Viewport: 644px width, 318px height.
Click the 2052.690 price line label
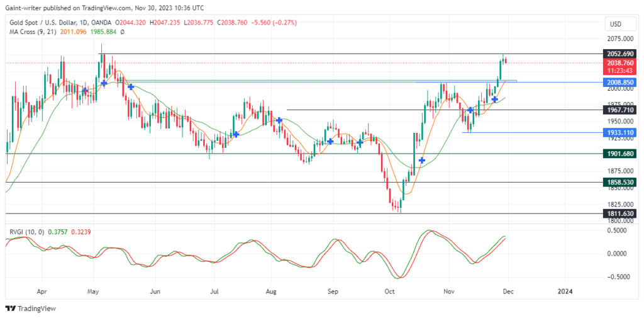tap(619, 54)
